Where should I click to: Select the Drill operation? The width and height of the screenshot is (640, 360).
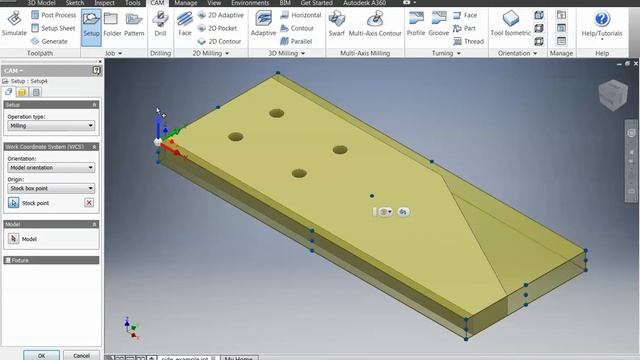[160, 24]
